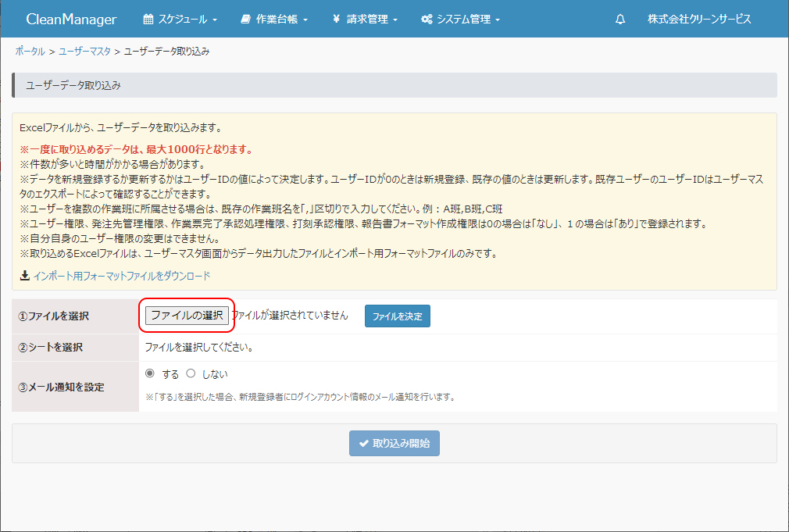Viewport: 789px width, 532px height.
Task: Open notifications with the bell icon
Action: coord(620,19)
